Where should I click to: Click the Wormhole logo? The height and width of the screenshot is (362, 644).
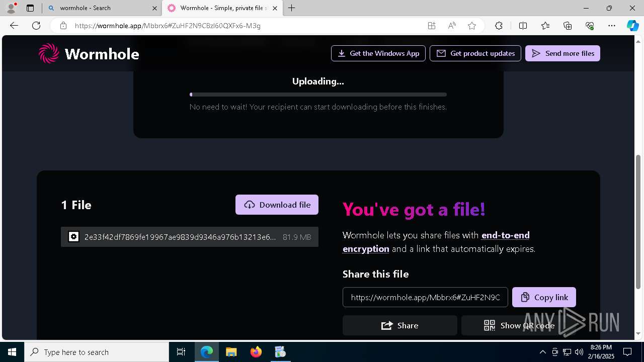(x=89, y=53)
